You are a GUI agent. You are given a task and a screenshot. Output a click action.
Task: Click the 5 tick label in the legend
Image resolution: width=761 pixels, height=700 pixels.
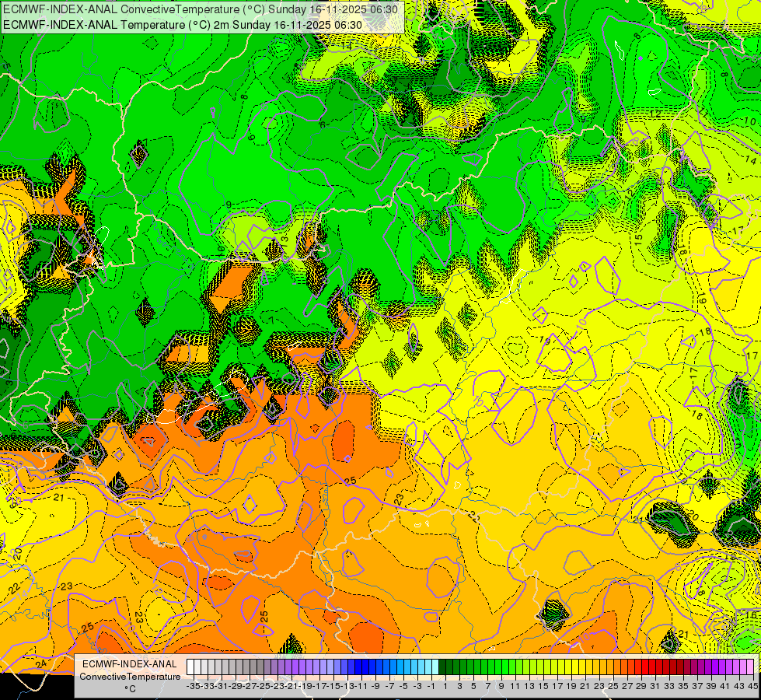coord(473,687)
